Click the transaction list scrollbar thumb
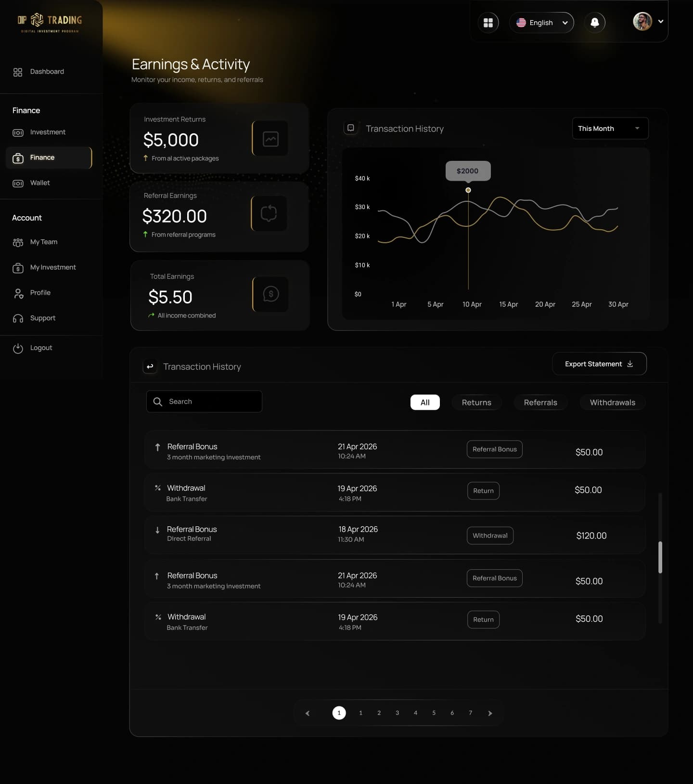Screen dimensions: 693x784 660,557
